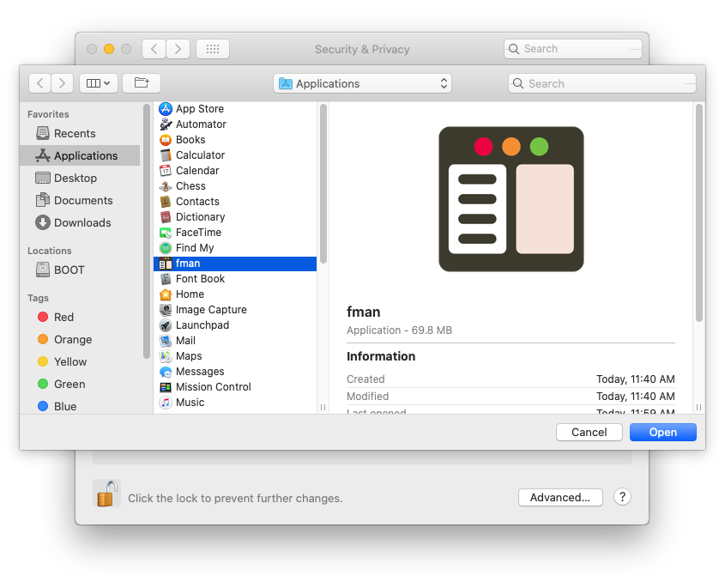
Task: Click the Open button
Action: coord(663,432)
